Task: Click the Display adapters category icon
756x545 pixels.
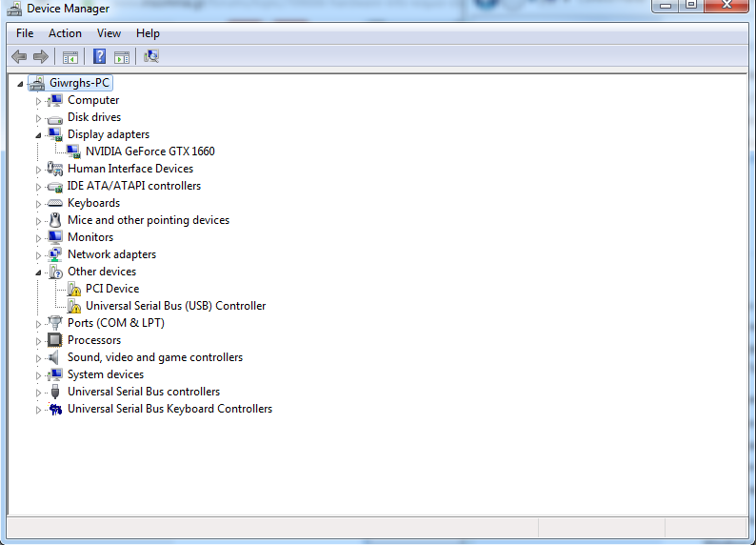Action: pyautogui.click(x=55, y=134)
